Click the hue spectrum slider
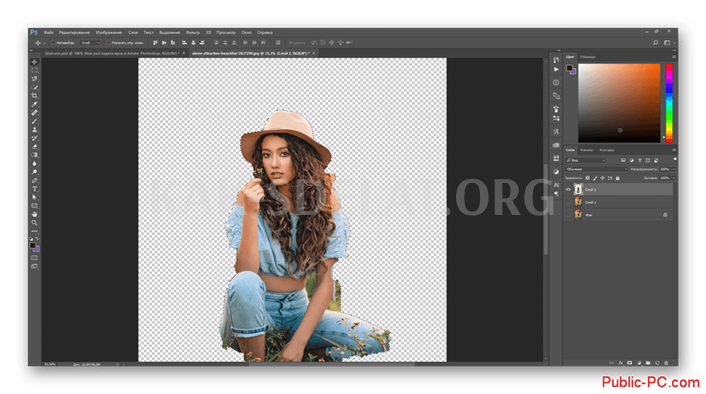 tap(669, 103)
